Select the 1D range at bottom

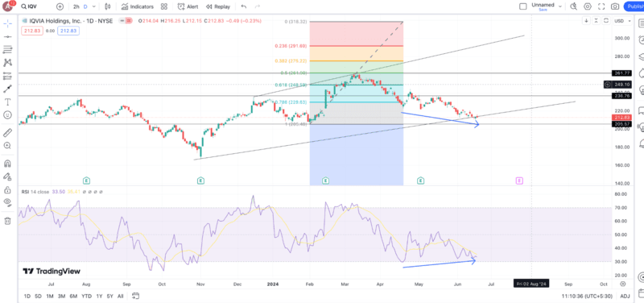(27, 296)
